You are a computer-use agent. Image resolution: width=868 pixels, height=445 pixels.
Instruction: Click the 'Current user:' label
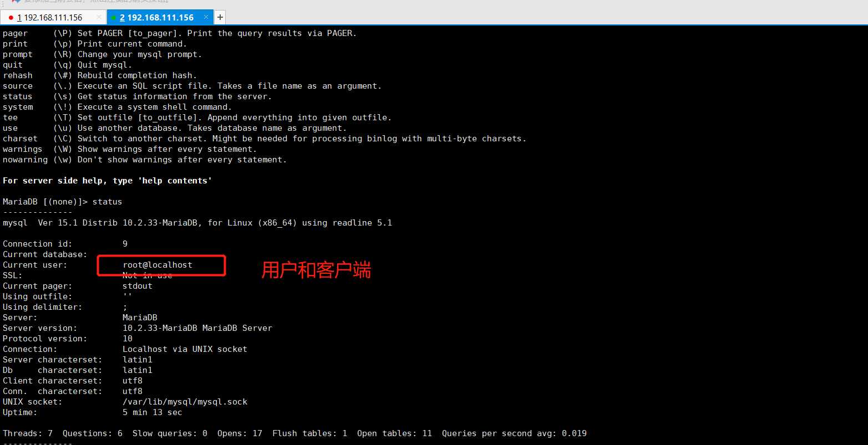[x=35, y=265]
